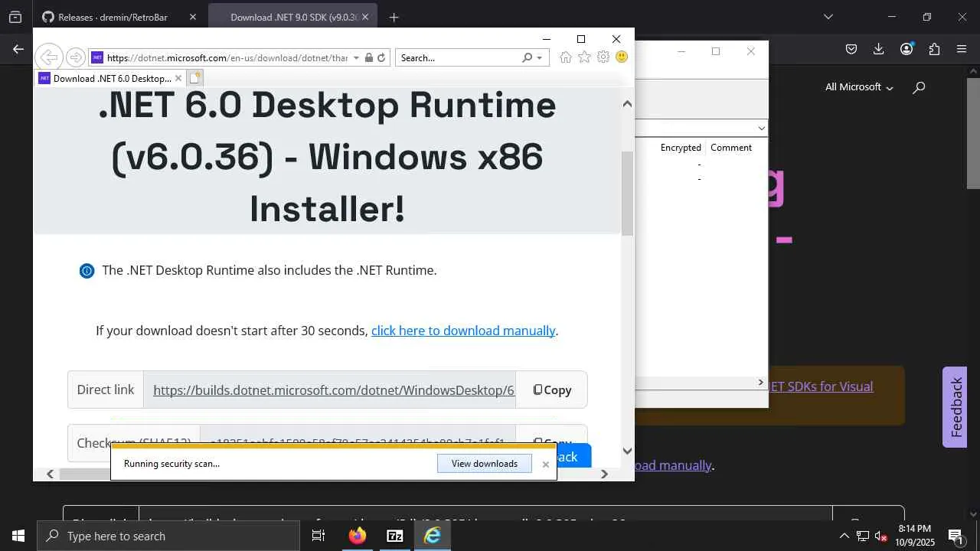
Task: Click the builds.dotnet.microsoft.com direct link URL
Action: click(334, 390)
